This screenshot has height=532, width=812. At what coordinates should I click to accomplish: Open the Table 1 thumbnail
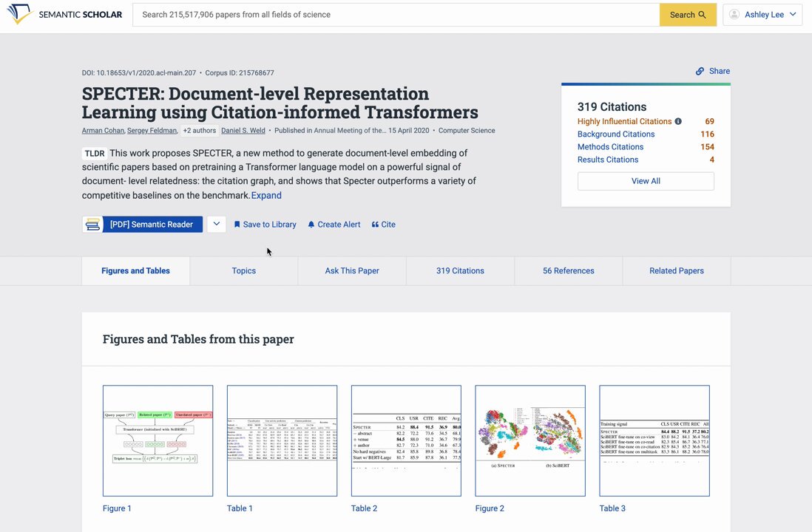tap(282, 440)
